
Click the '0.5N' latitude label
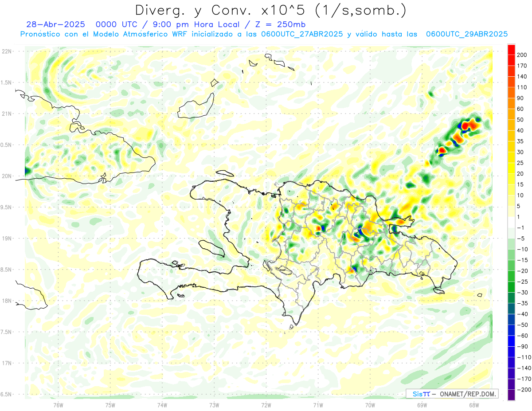pyautogui.click(x=6, y=145)
